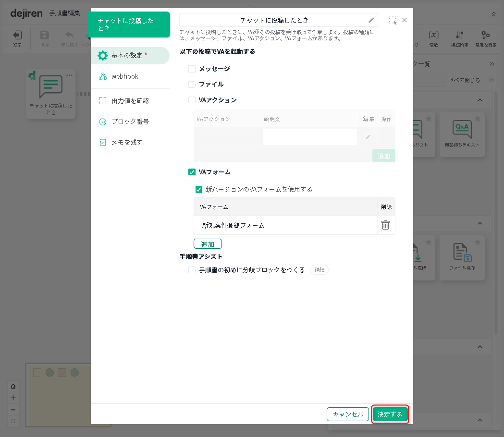Collapse the header with double chevron up
The height and width of the screenshot is (437, 504).
[x=493, y=14]
